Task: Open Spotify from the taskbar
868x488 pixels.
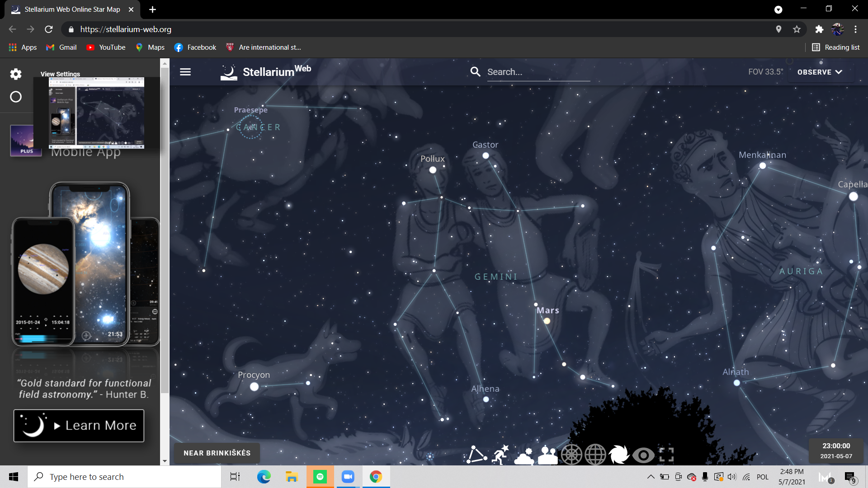Action: (x=320, y=477)
